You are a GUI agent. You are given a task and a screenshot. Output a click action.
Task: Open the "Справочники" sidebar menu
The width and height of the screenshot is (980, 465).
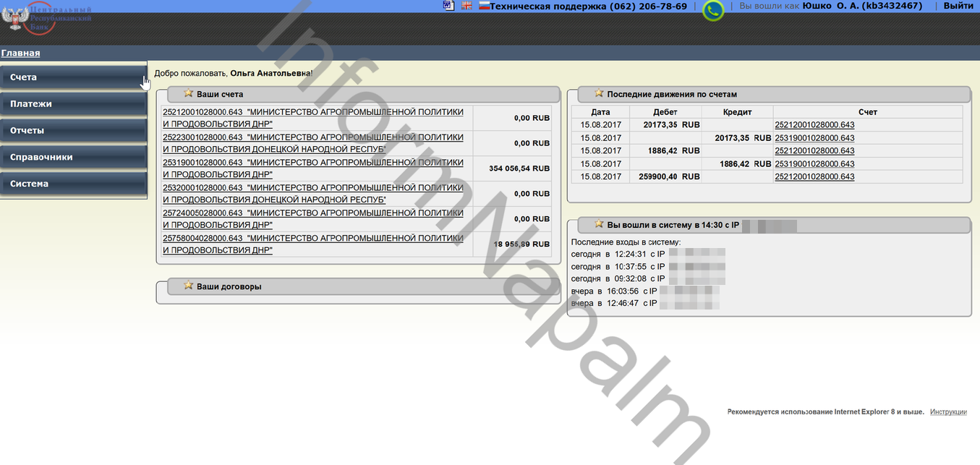(x=72, y=158)
